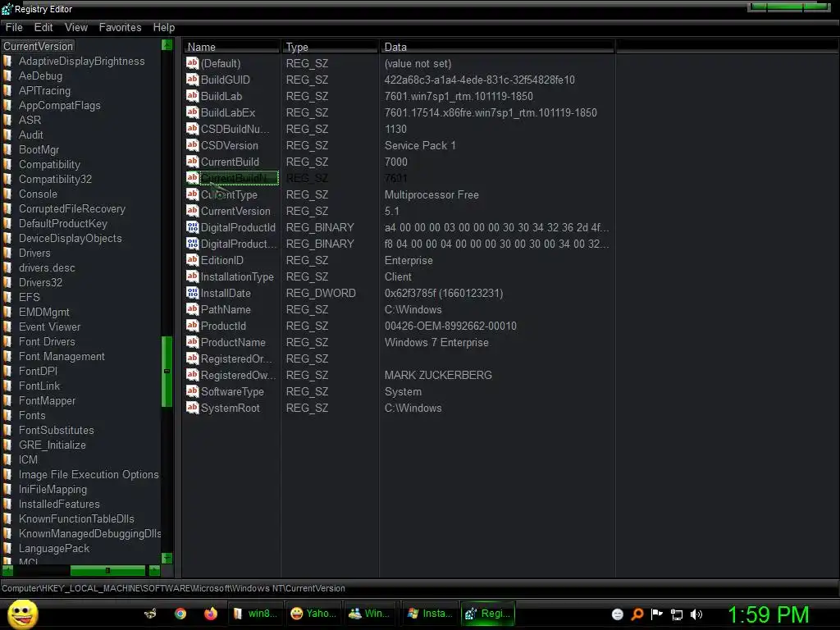840x630 pixels.
Task: Open the File menu
Action: point(14,27)
